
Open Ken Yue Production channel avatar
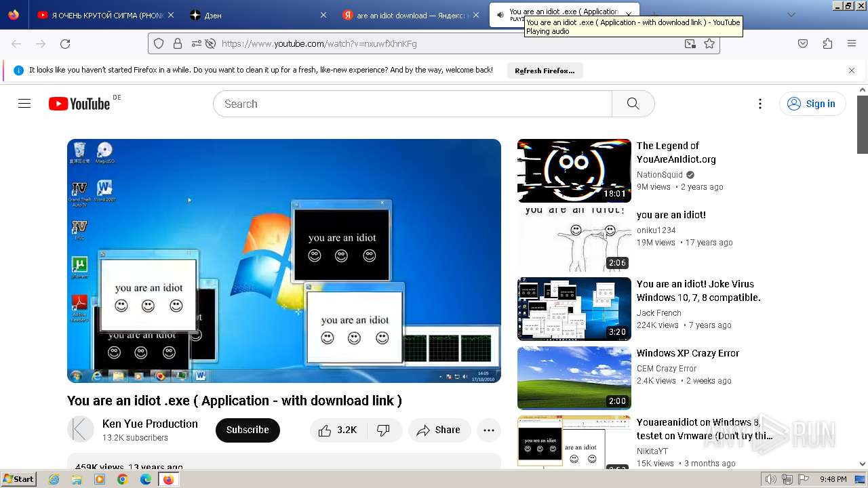point(81,430)
